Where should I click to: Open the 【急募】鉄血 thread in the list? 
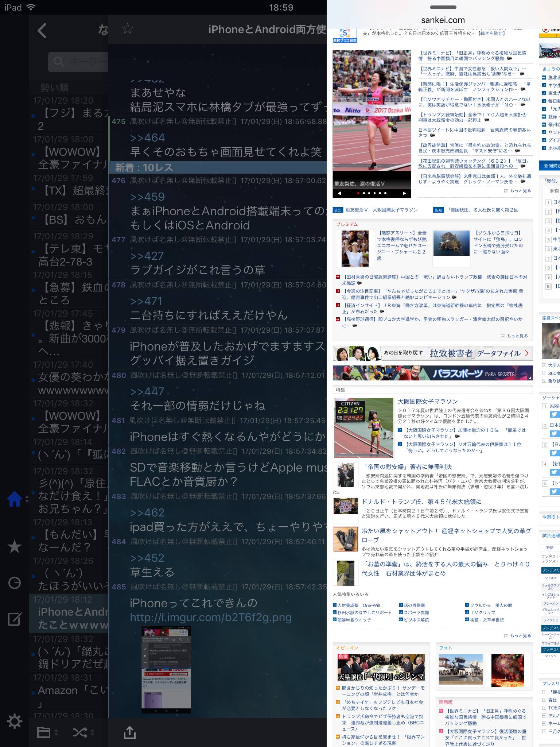point(69,288)
